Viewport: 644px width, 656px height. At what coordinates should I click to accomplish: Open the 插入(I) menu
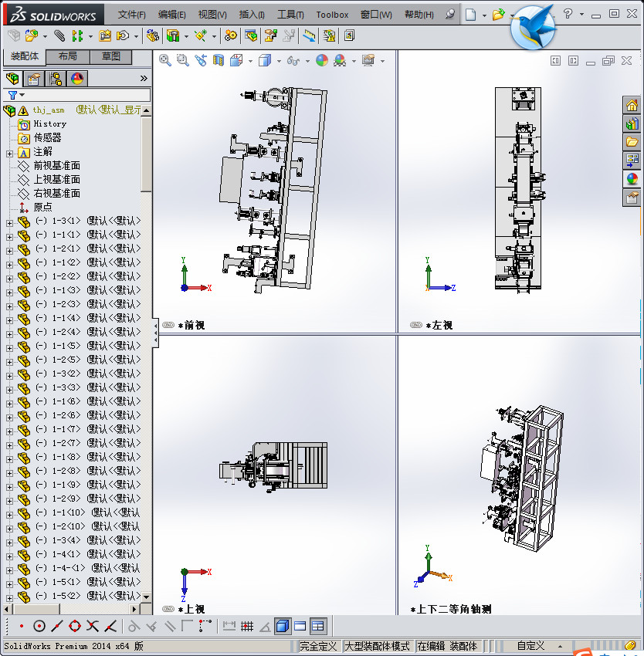point(252,15)
